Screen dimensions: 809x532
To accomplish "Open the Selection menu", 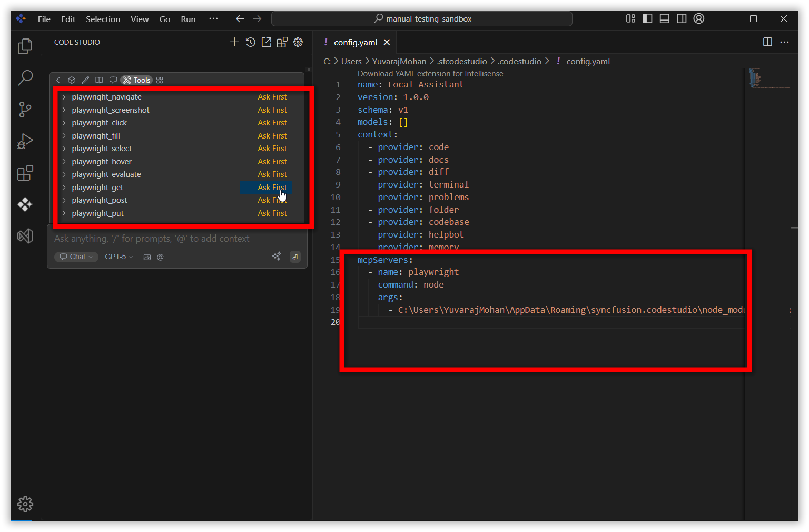I will tap(103, 19).
